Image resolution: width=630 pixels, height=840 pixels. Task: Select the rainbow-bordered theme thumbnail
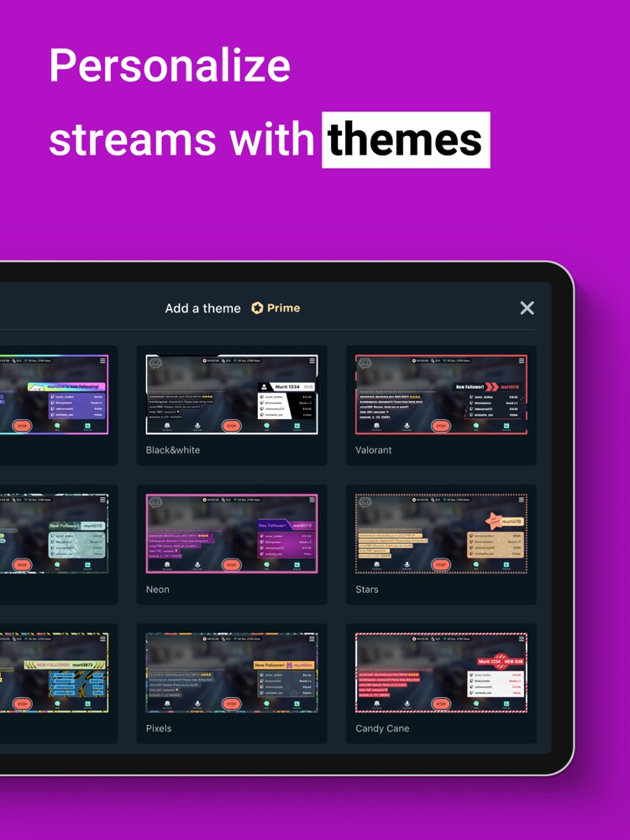(54, 394)
